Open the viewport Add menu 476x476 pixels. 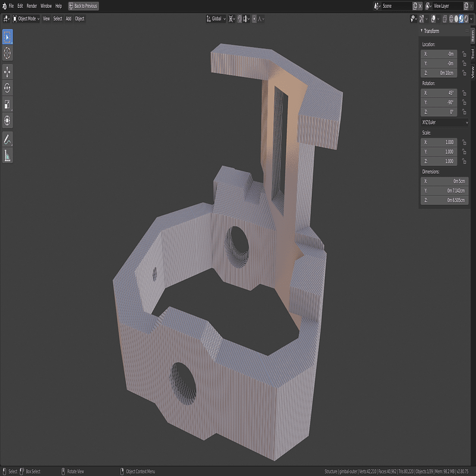pos(68,19)
